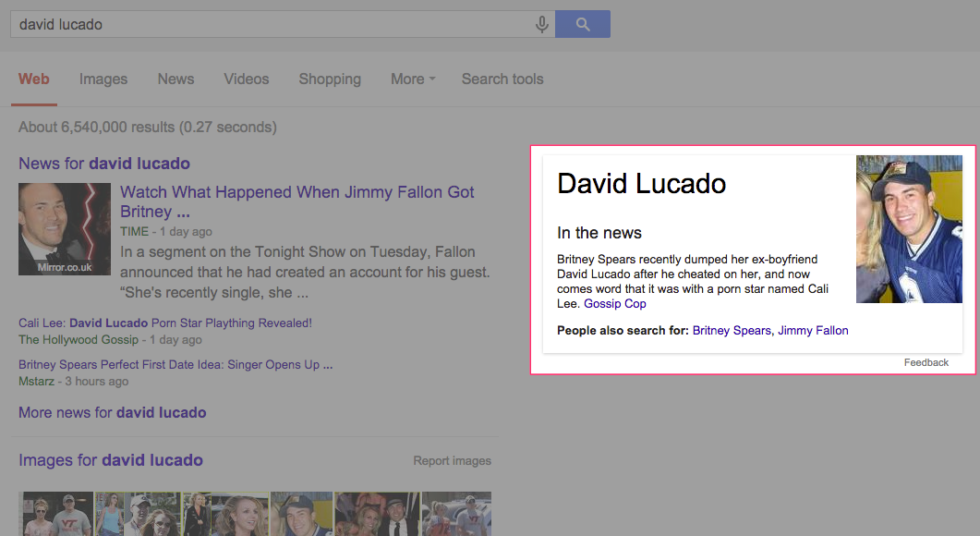Click the results count text About 6,540,000 results
The width and height of the screenshot is (980, 536).
coord(148,127)
